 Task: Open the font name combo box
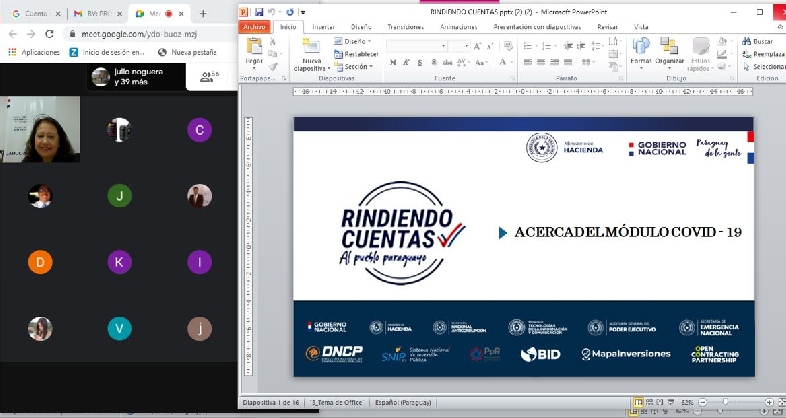416,47
